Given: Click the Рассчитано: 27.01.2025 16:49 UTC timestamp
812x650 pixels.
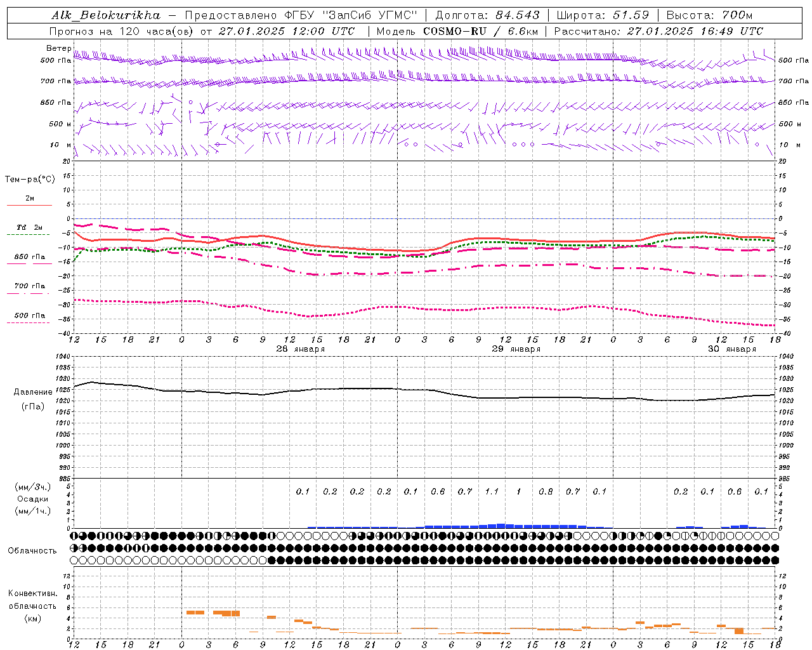Looking at the screenshot, I should point(658,31).
